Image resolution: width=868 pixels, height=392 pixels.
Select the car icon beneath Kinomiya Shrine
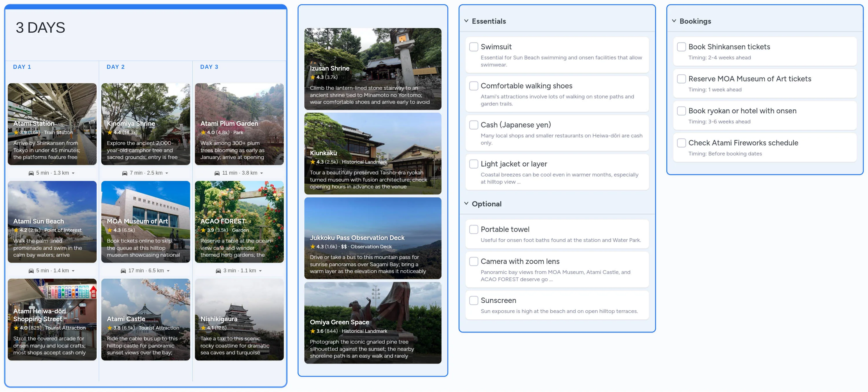124,173
